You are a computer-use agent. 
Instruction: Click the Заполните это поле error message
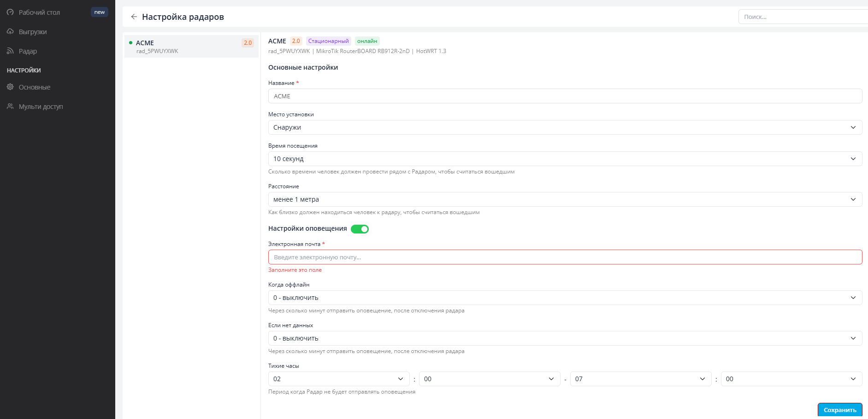click(x=295, y=270)
